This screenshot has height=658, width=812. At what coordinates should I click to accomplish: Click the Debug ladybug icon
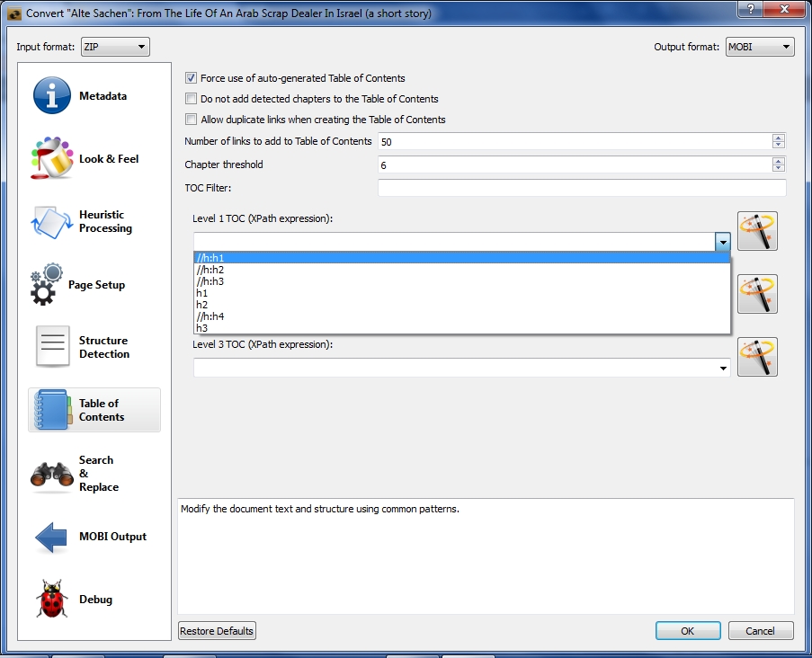(52, 599)
